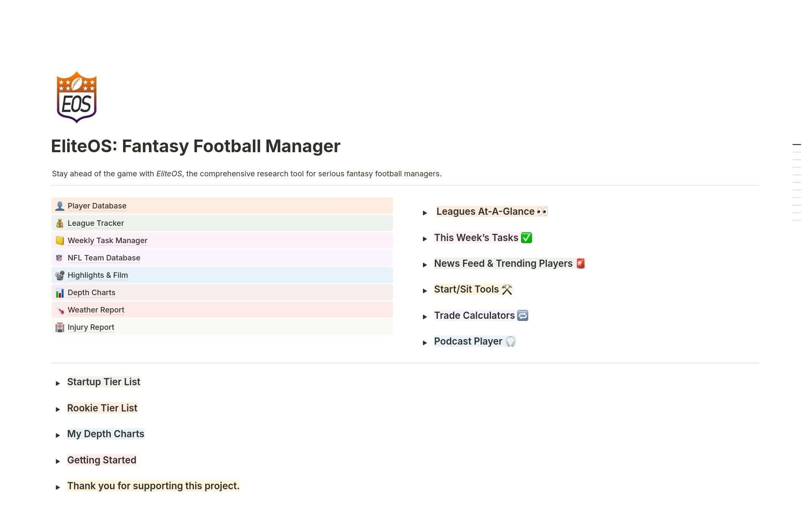812x507 pixels.
Task: Click the hospital icon beside Injury Report
Action: tap(60, 327)
